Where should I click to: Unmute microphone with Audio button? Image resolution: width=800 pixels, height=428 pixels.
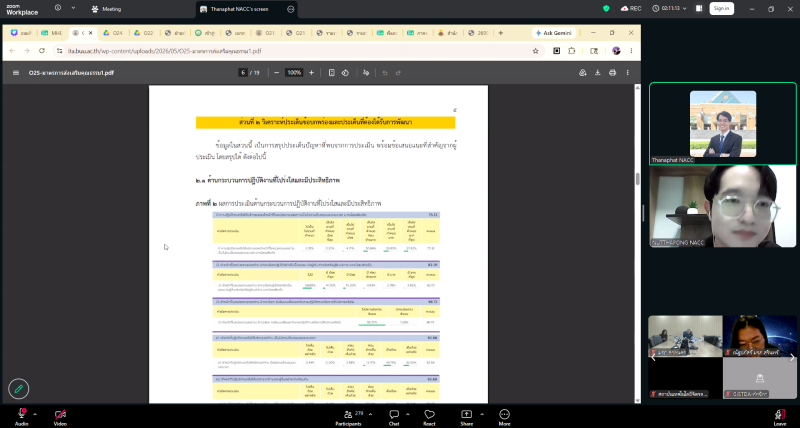21,417
